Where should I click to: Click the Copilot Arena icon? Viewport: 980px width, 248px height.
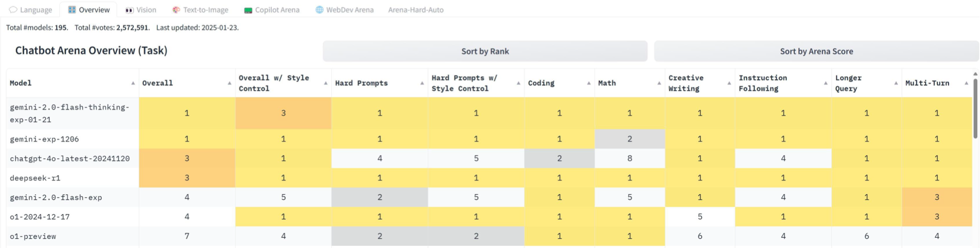pyautogui.click(x=248, y=10)
